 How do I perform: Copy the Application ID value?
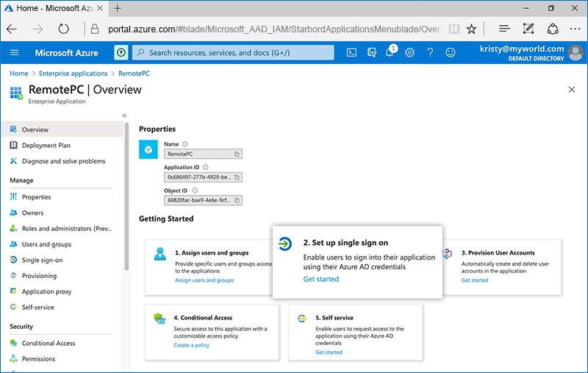click(x=237, y=177)
